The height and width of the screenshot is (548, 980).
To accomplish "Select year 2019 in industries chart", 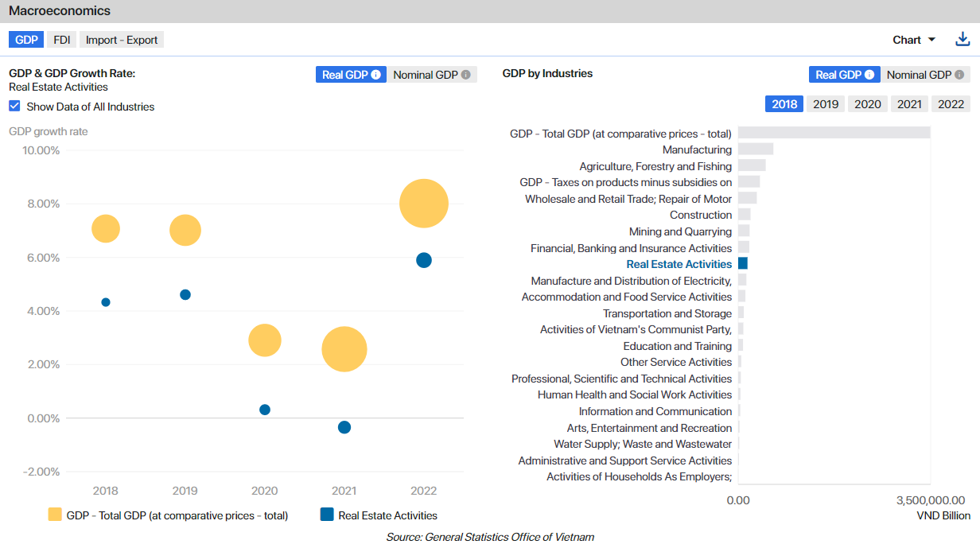I will [x=826, y=104].
